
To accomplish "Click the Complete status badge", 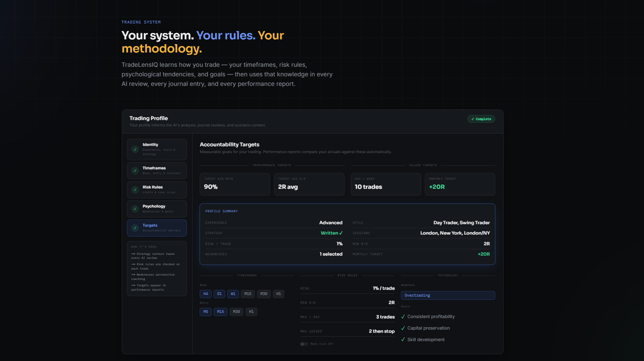I will point(481,119).
